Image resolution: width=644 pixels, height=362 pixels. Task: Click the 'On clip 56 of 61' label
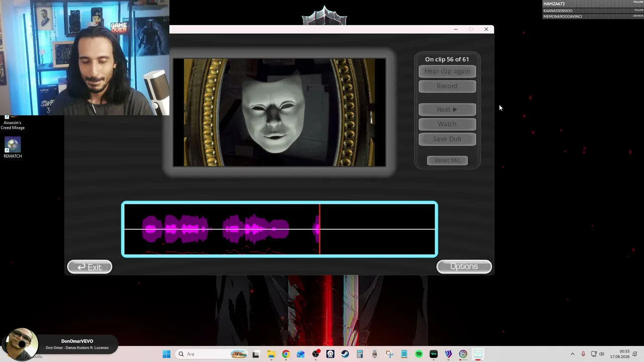[x=447, y=59]
